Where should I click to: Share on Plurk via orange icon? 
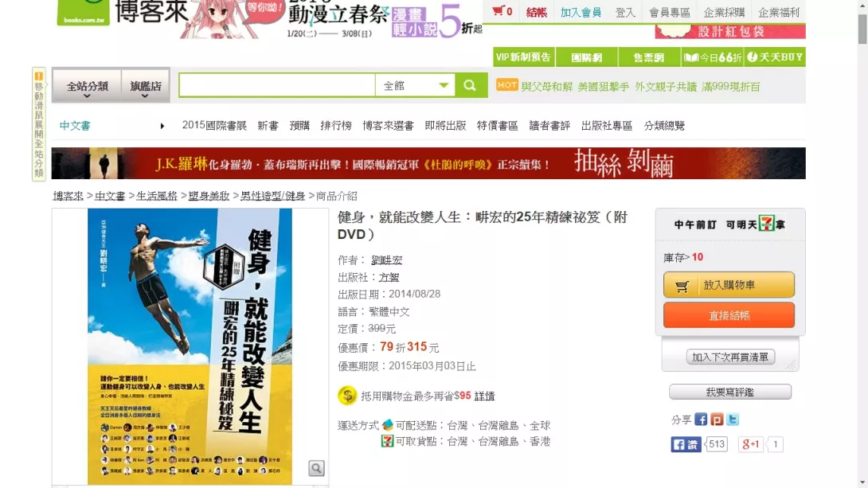(x=717, y=420)
